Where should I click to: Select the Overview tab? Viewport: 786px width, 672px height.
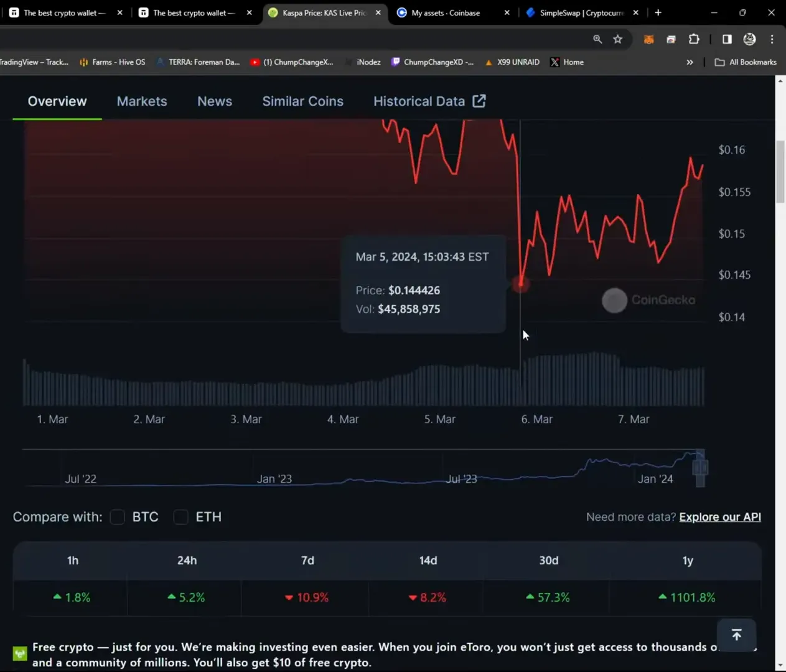coord(57,101)
